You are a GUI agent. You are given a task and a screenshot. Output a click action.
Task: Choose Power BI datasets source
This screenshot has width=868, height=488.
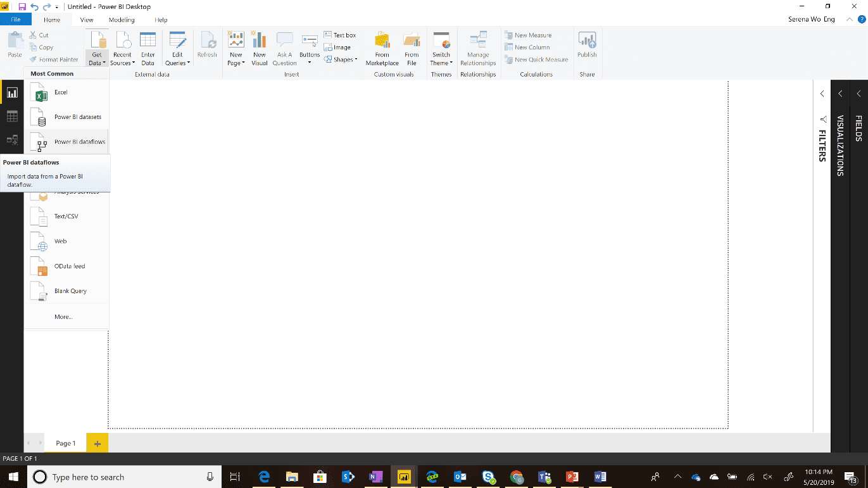(66, 117)
